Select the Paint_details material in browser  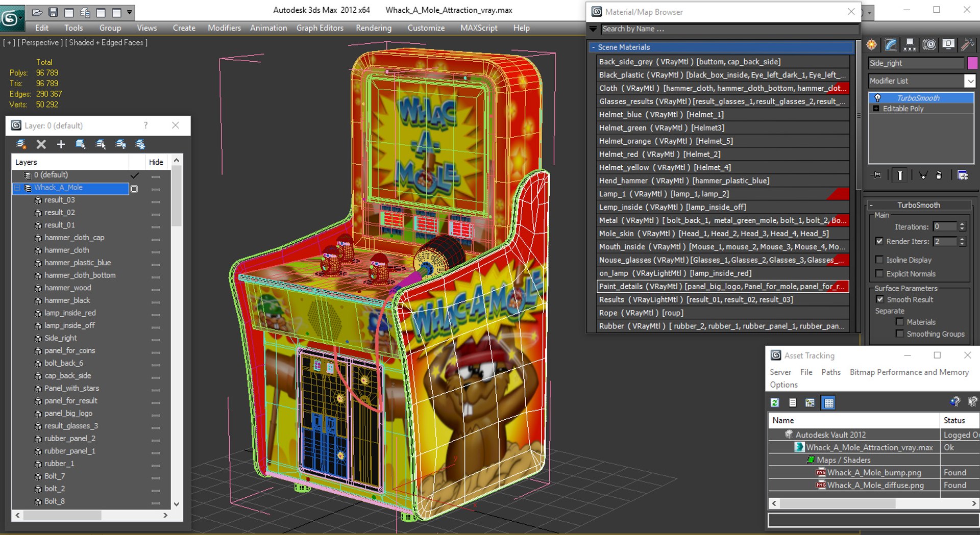pos(723,287)
